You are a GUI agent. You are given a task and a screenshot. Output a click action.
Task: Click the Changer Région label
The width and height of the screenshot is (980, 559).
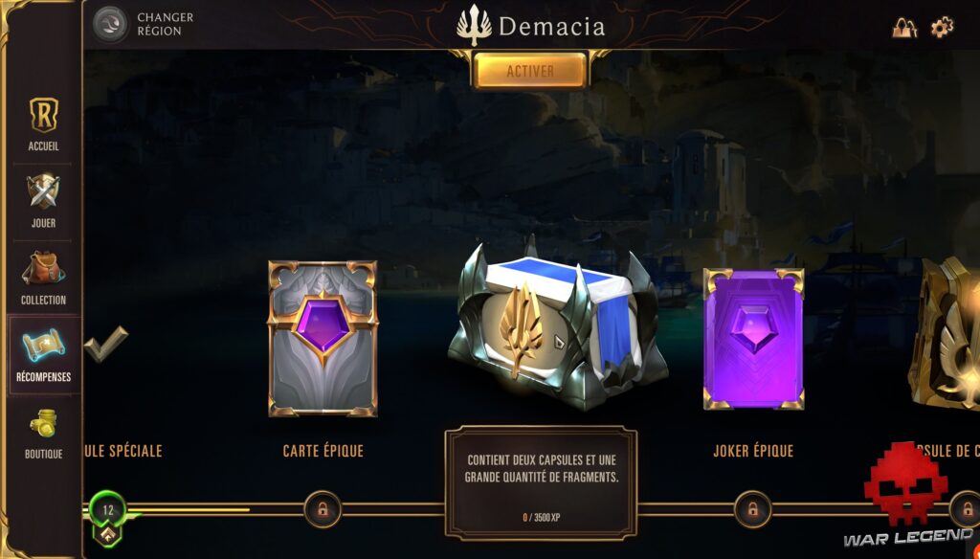[x=165, y=24]
